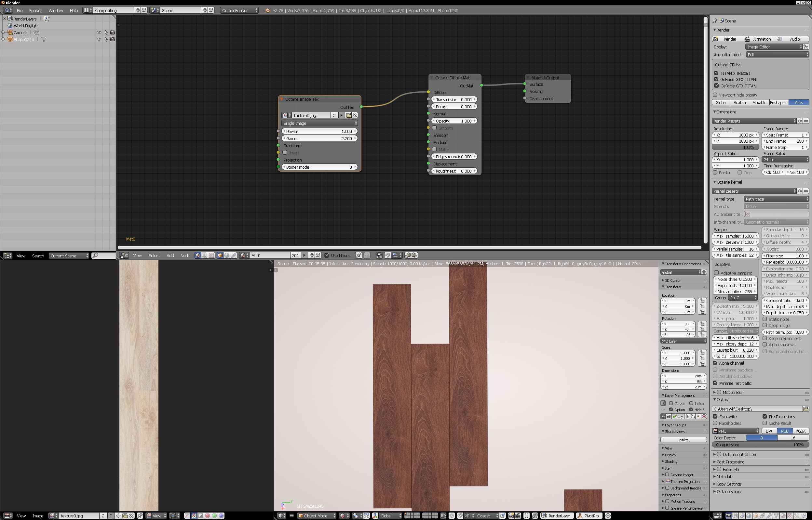Click the PNG Compression slider
The width and height of the screenshot is (812, 520).
point(760,445)
